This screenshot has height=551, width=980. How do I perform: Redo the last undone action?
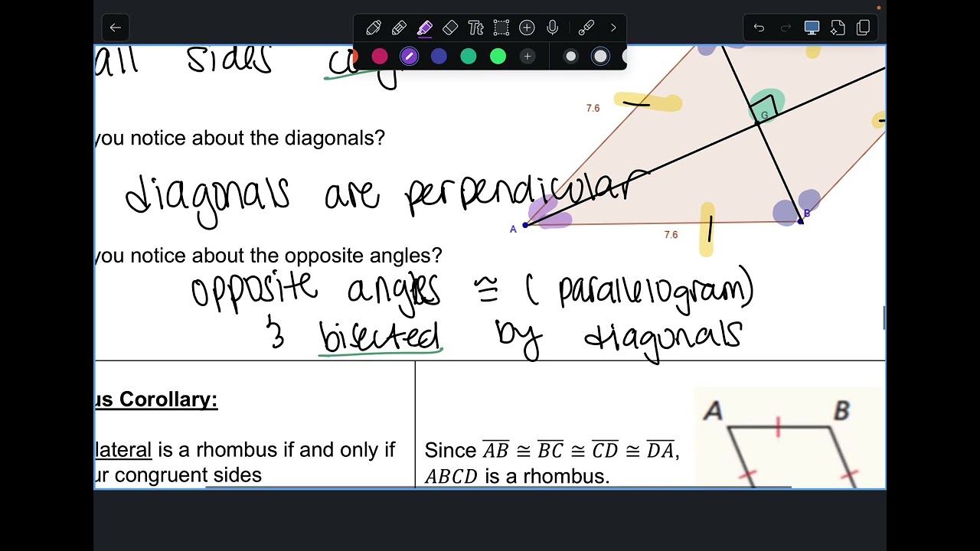786,28
